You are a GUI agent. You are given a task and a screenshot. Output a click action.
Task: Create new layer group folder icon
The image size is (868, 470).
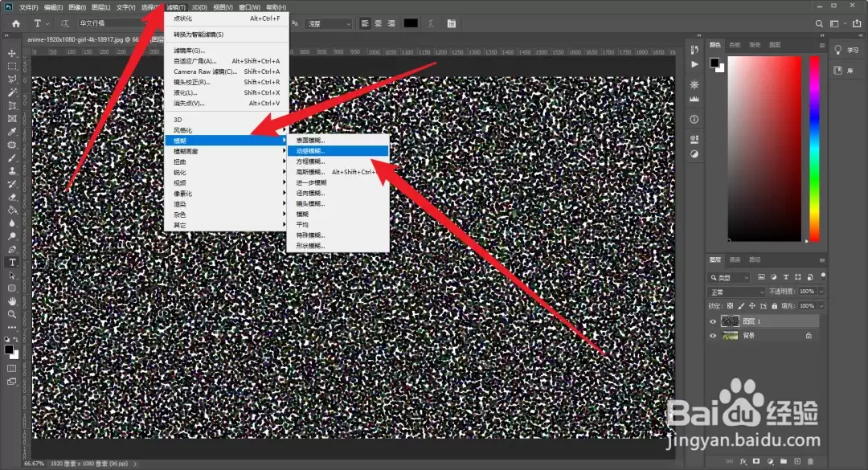(x=784, y=461)
